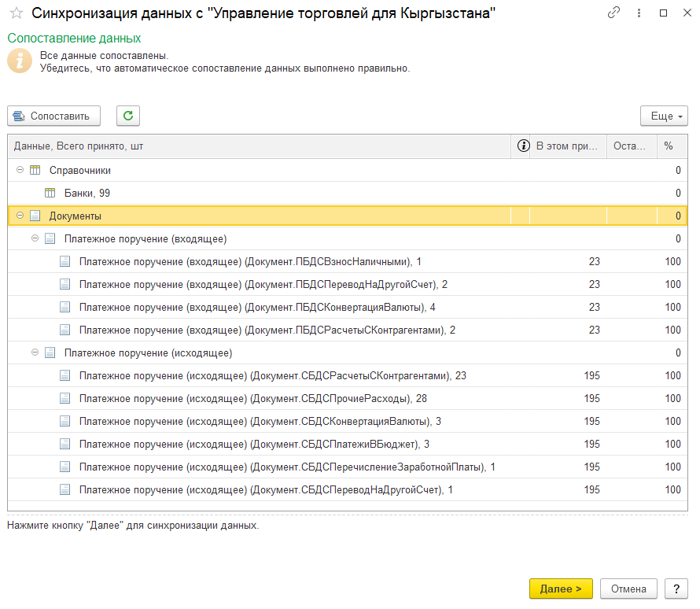
Task: Copy link using chain icon
Action: (613, 13)
